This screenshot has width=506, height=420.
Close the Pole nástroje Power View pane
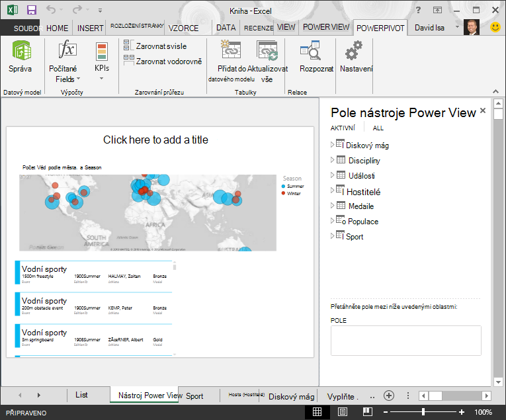[483, 110]
